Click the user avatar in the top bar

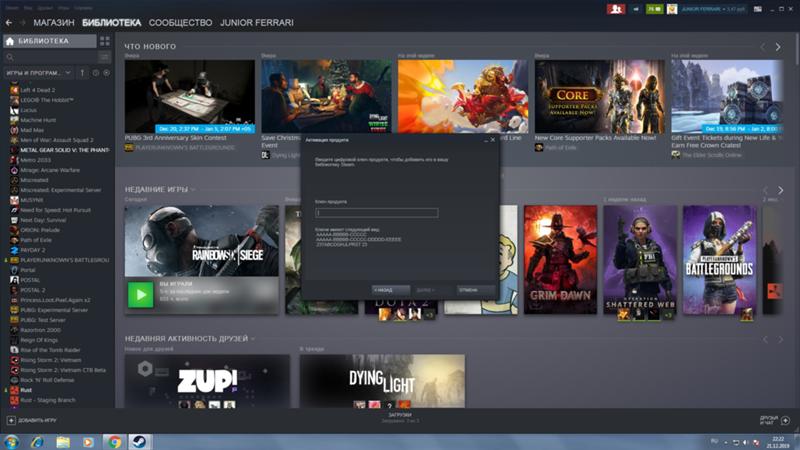[672, 9]
